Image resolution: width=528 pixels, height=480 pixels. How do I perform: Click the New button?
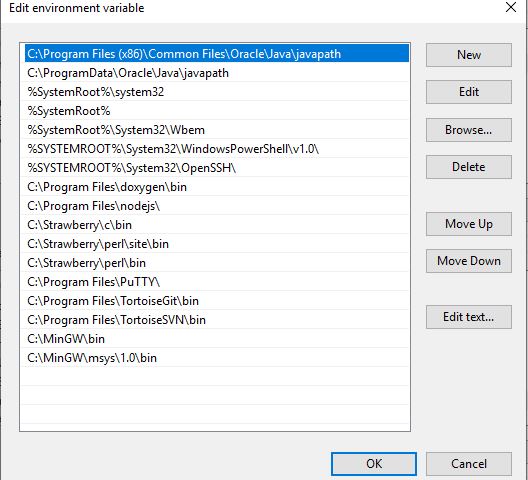point(469,55)
